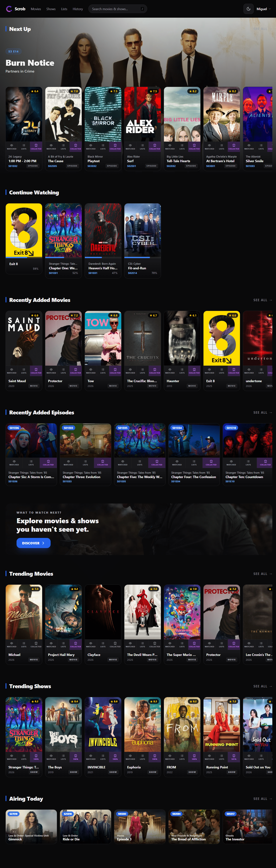The image size is (276, 868).
Task: Mark trending Protector as watched
Action: pos(209,644)
